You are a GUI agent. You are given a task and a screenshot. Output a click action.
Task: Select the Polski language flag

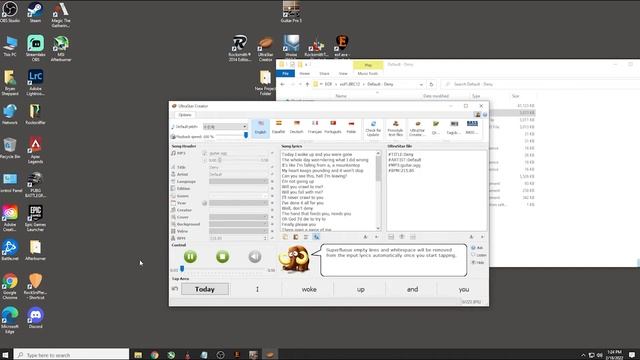[351, 128]
